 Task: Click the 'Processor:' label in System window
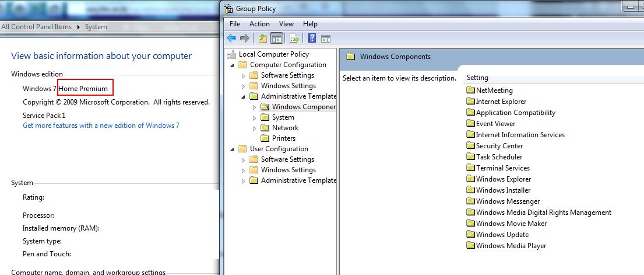click(x=38, y=215)
